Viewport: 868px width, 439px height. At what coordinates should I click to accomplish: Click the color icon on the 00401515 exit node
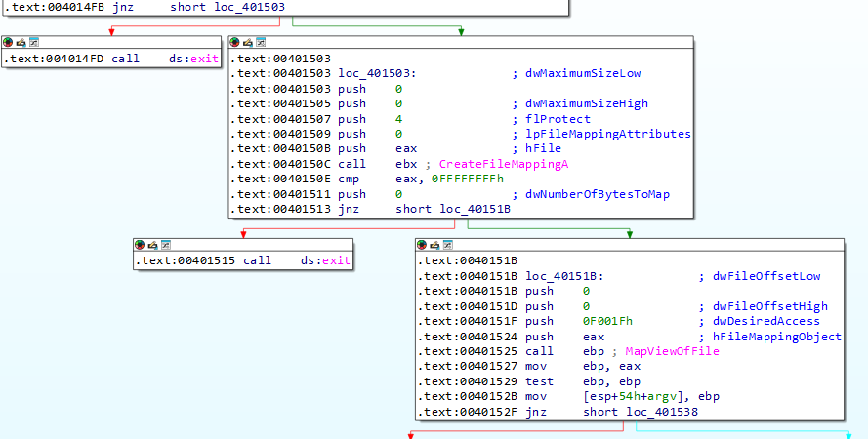pyautogui.click(x=142, y=244)
